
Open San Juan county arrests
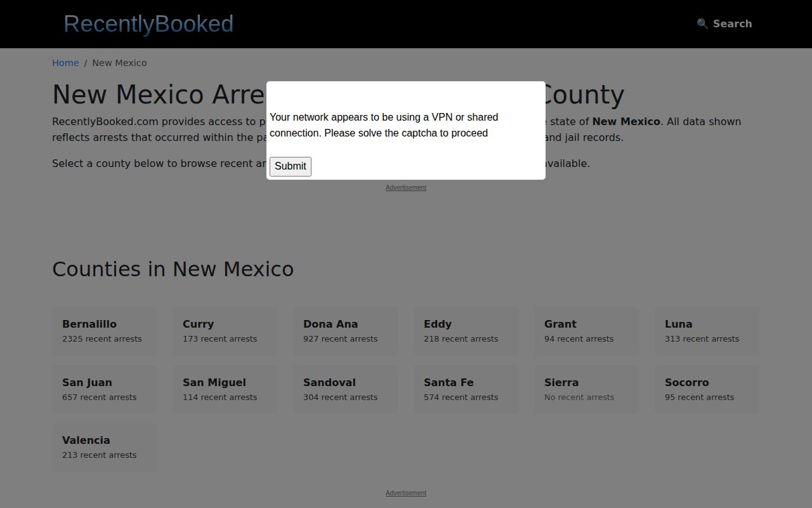pos(105,389)
